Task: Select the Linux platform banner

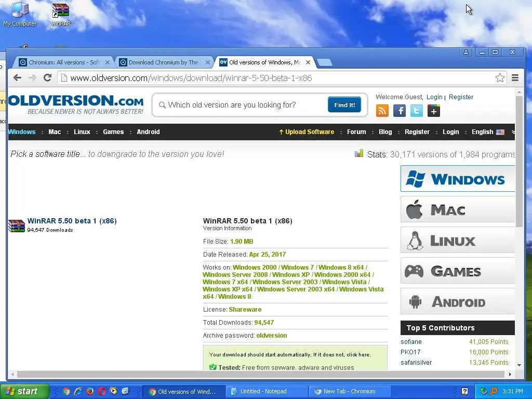Action: [x=458, y=240]
